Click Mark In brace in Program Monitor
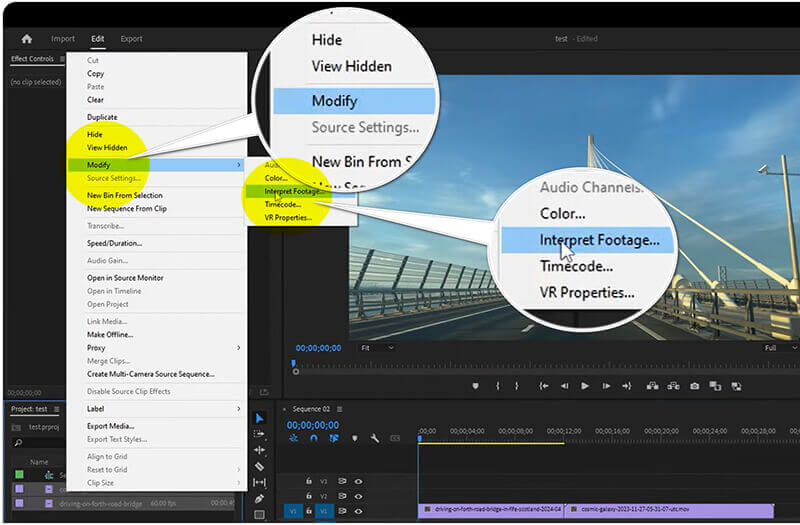 [x=497, y=386]
